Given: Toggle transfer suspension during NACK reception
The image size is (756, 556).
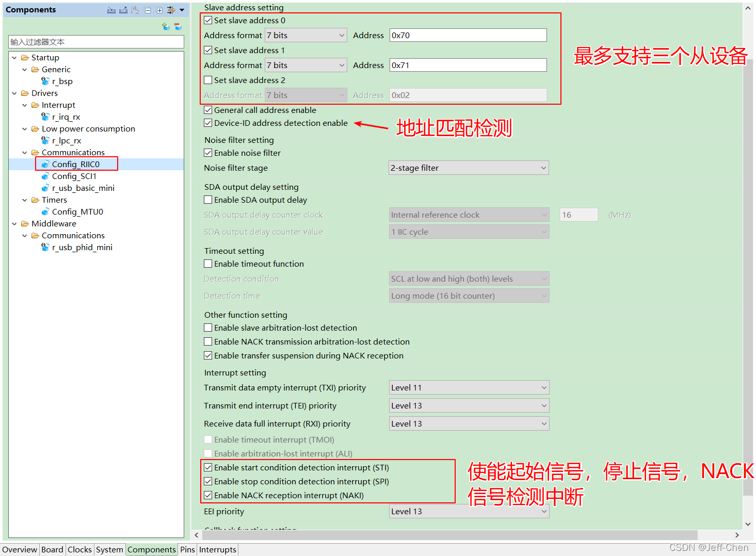Looking at the screenshot, I should pyautogui.click(x=208, y=355).
